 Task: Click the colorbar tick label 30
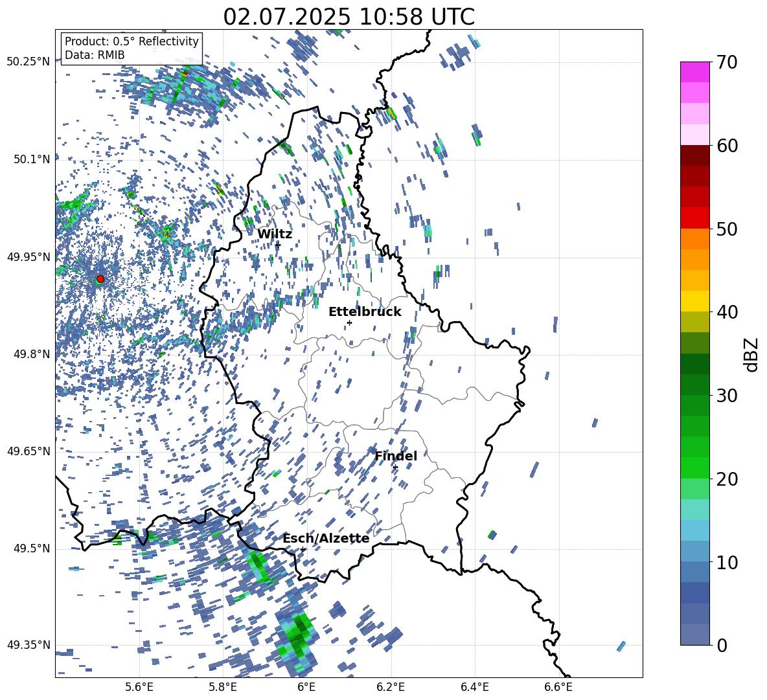point(726,396)
